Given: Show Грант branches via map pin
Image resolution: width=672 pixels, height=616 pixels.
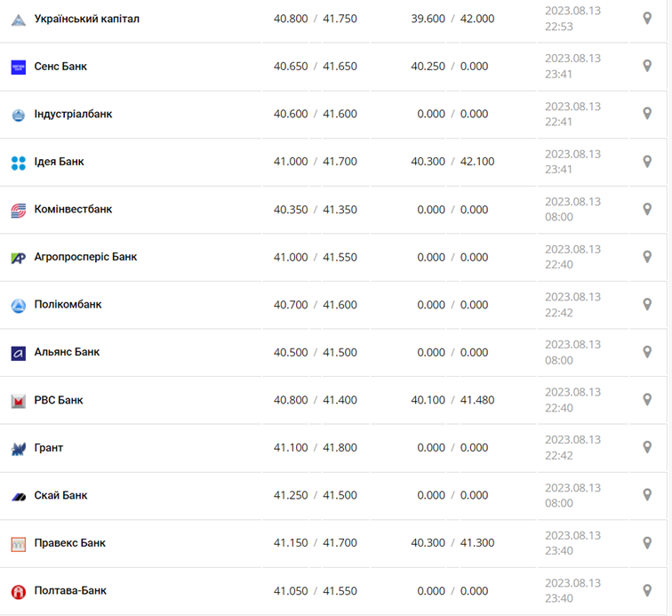Looking at the screenshot, I should tap(647, 448).
